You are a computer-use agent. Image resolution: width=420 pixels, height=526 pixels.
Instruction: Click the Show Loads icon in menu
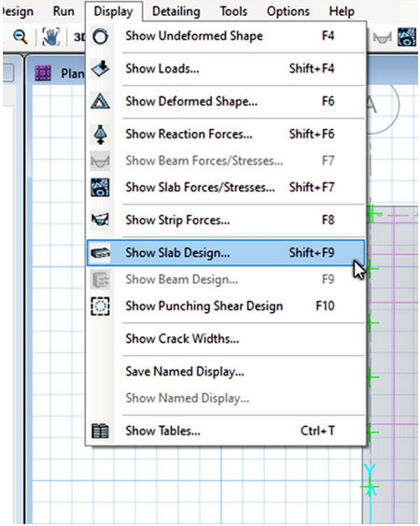pyautogui.click(x=100, y=69)
